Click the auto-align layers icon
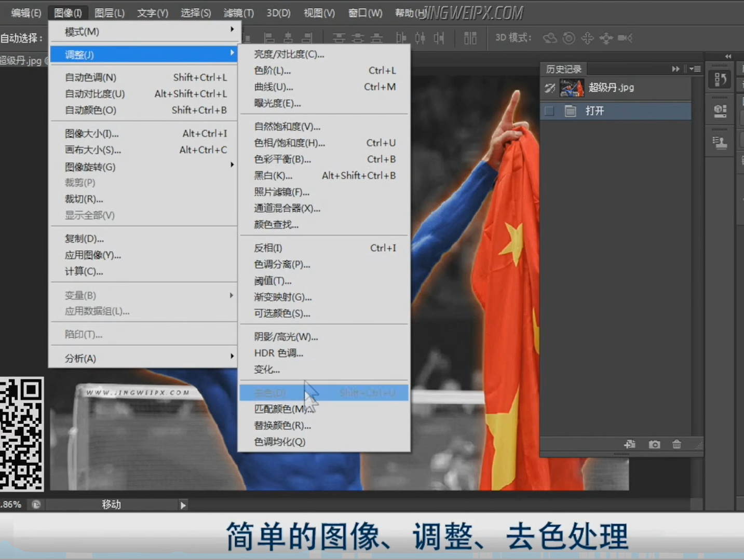The width and height of the screenshot is (744, 560). (x=470, y=38)
